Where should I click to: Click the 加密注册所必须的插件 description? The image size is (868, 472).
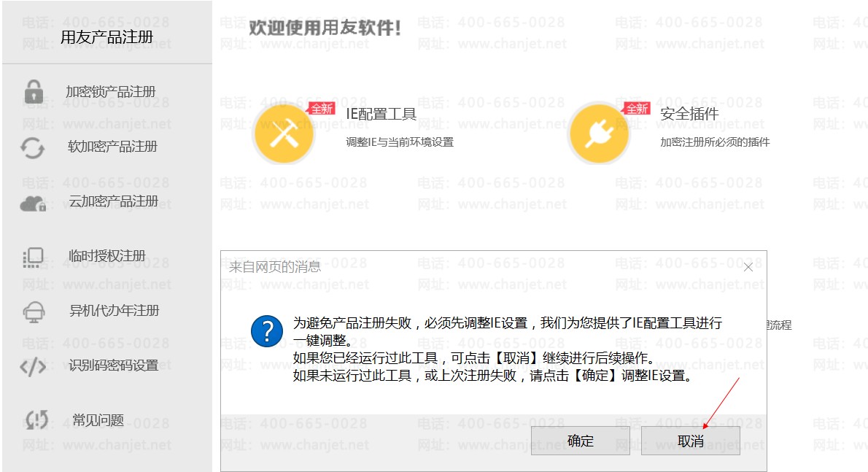pyautogui.click(x=715, y=142)
